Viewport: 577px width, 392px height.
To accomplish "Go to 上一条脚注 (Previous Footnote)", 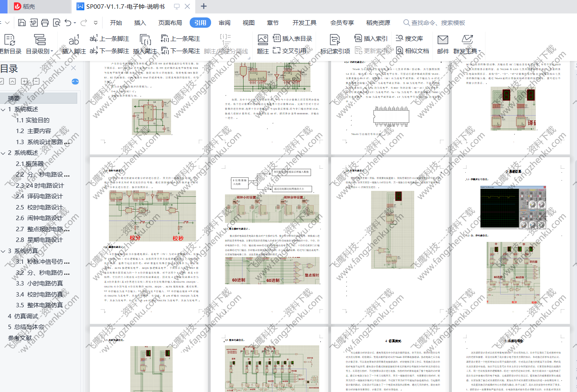I will [x=110, y=38].
